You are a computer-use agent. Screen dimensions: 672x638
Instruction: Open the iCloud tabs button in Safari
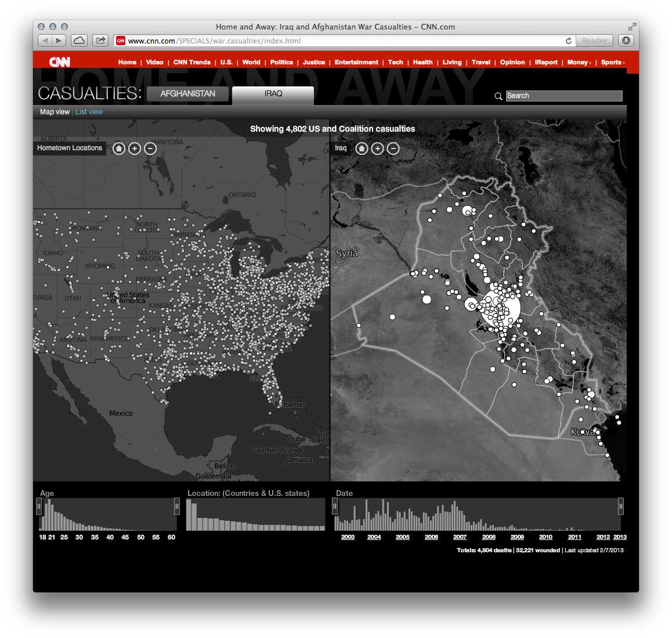click(x=80, y=41)
